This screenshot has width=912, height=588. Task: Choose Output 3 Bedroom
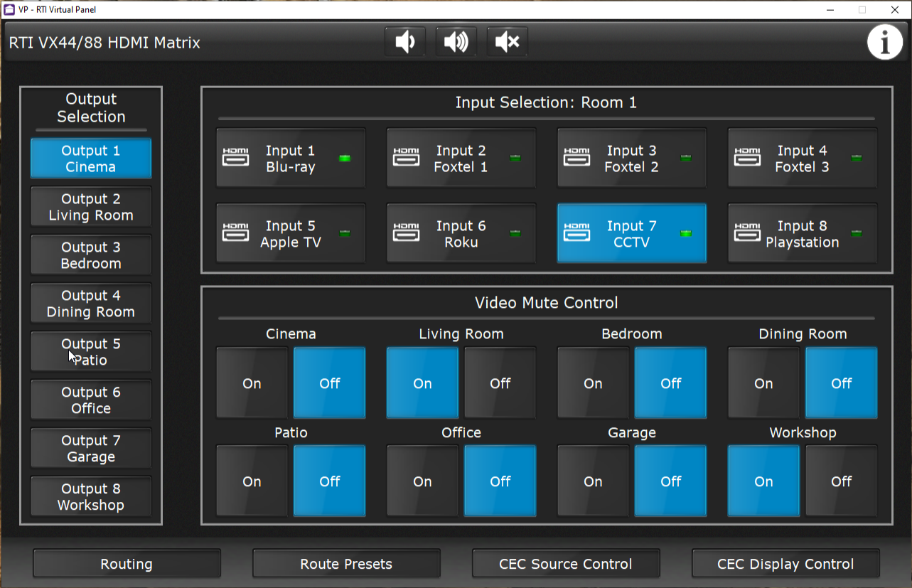(x=91, y=255)
